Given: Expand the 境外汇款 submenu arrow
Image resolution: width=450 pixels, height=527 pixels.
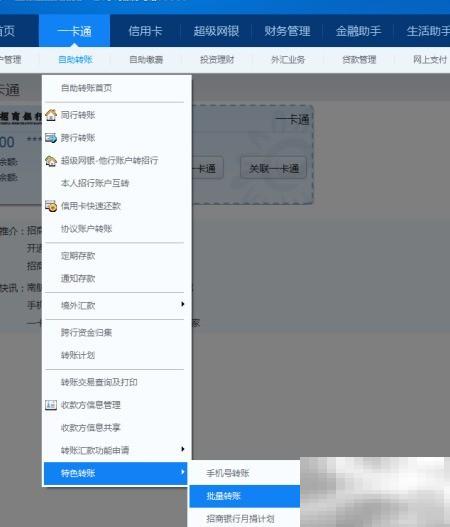Looking at the screenshot, I should (182, 304).
